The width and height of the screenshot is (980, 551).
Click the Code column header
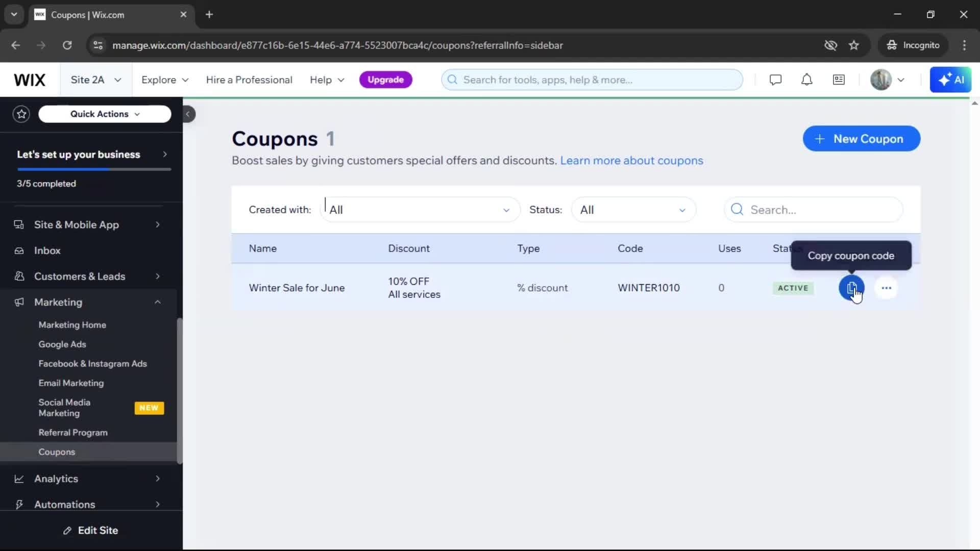pyautogui.click(x=630, y=248)
